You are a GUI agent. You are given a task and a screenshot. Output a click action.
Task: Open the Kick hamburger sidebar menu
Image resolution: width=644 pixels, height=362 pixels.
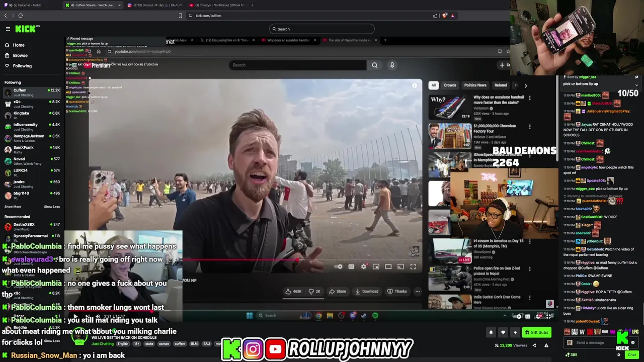(8, 29)
